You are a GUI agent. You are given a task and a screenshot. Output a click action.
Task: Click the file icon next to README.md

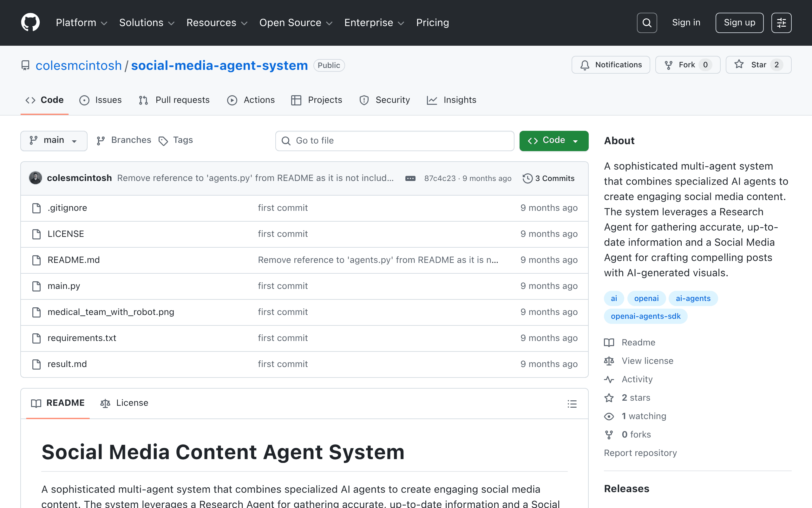pyautogui.click(x=36, y=260)
